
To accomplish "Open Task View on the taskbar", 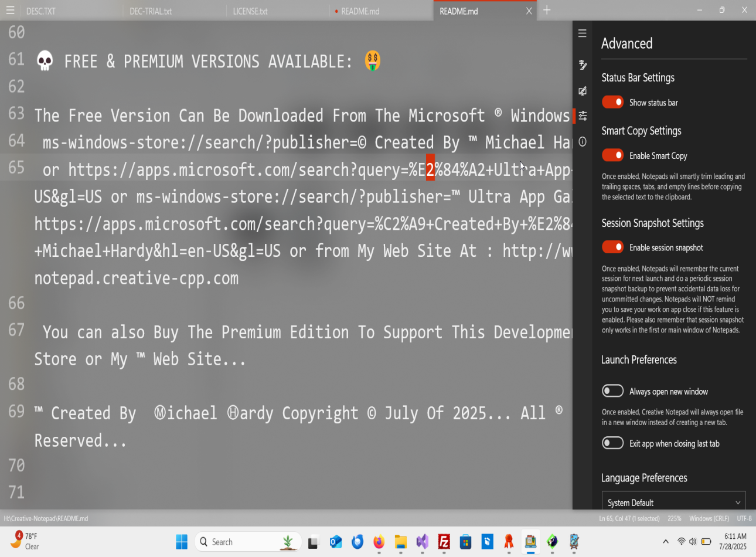I will (x=313, y=542).
